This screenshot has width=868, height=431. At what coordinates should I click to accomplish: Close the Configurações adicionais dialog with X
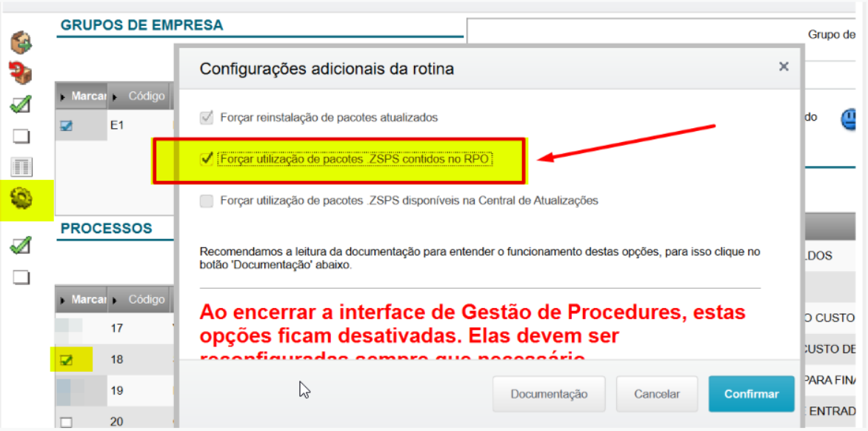pyautogui.click(x=784, y=67)
